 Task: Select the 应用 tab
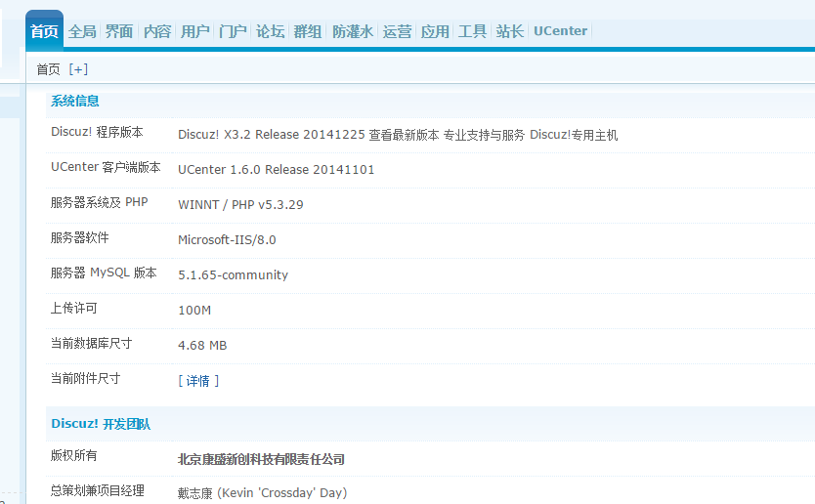435,31
